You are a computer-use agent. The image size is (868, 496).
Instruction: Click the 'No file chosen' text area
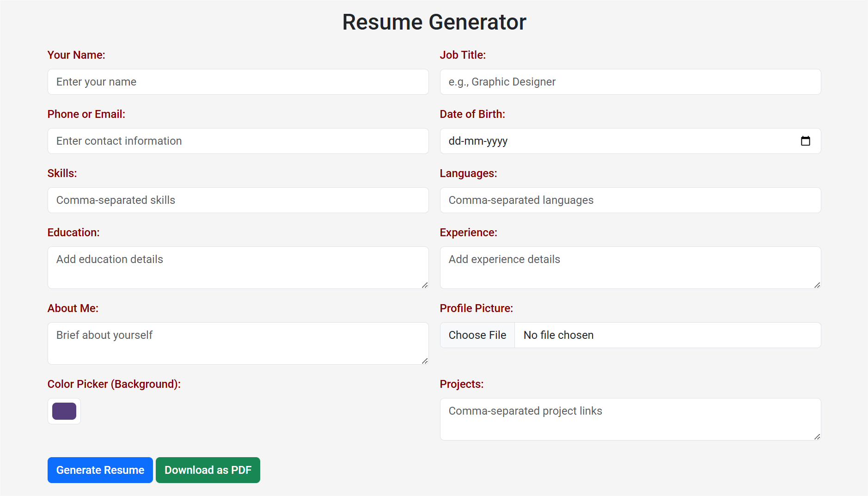click(559, 335)
